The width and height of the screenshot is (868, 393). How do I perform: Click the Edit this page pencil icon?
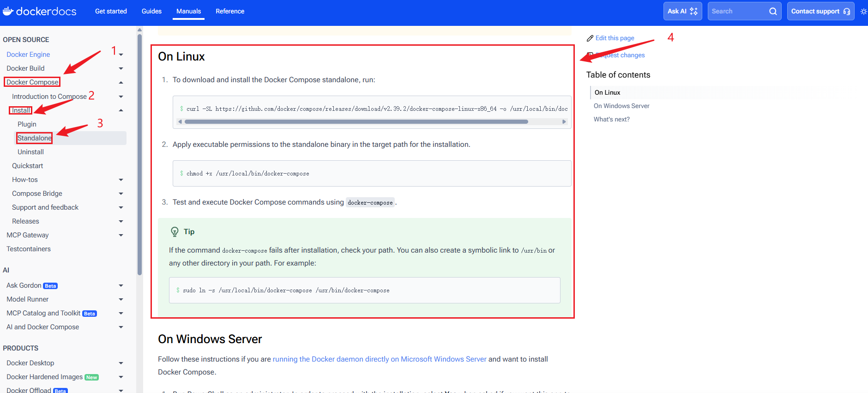pos(590,38)
